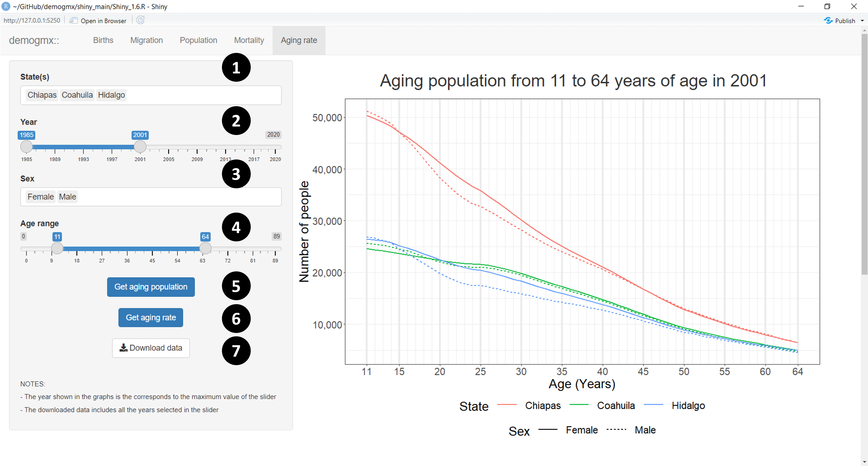The image size is (868, 466).
Task: Switch to the Migration tab
Action: 146,40
